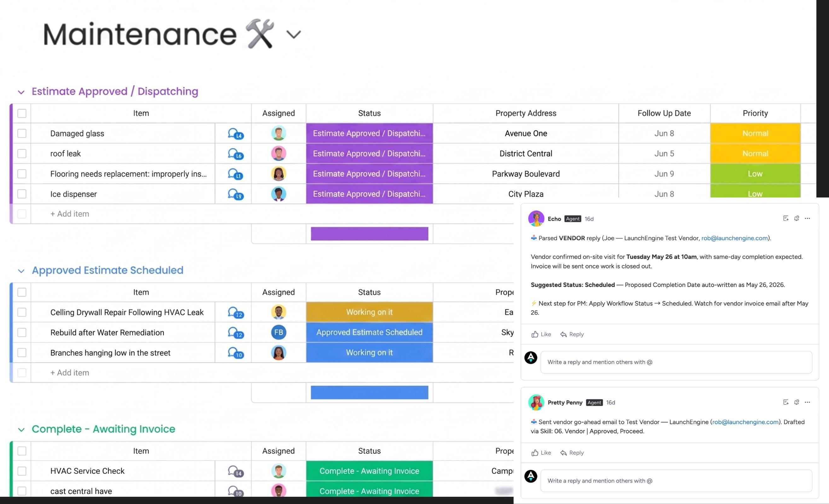Tick the roof leak row checkbox
The height and width of the screenshot is (504, 829).
[22, 154]
